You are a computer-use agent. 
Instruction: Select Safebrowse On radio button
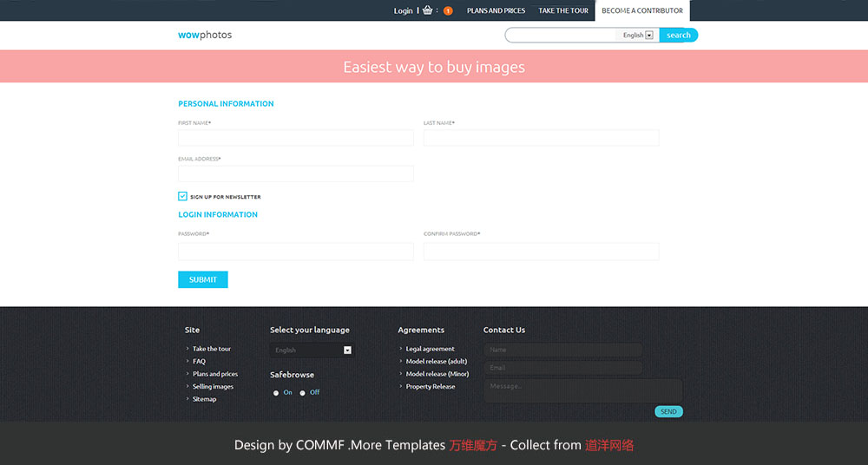click(276, 393)
